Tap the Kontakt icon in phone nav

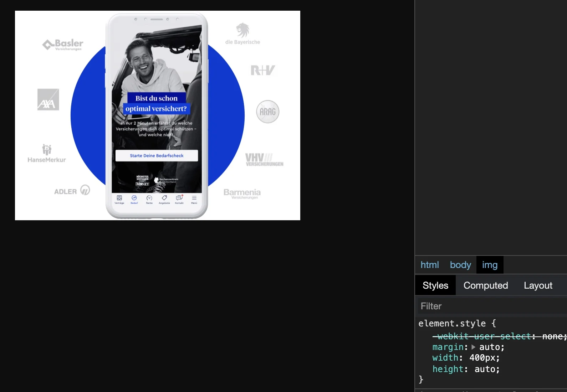click(x=179, y=199)
